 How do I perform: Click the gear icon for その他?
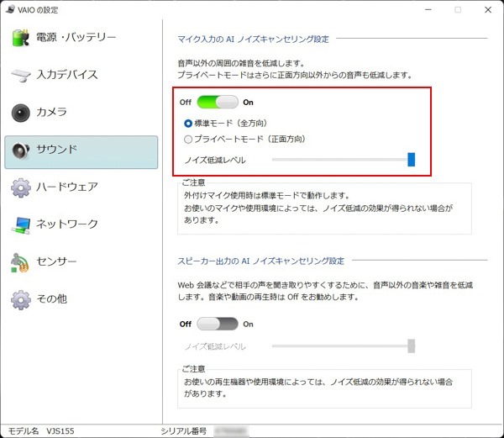click(x=20, y=300)
